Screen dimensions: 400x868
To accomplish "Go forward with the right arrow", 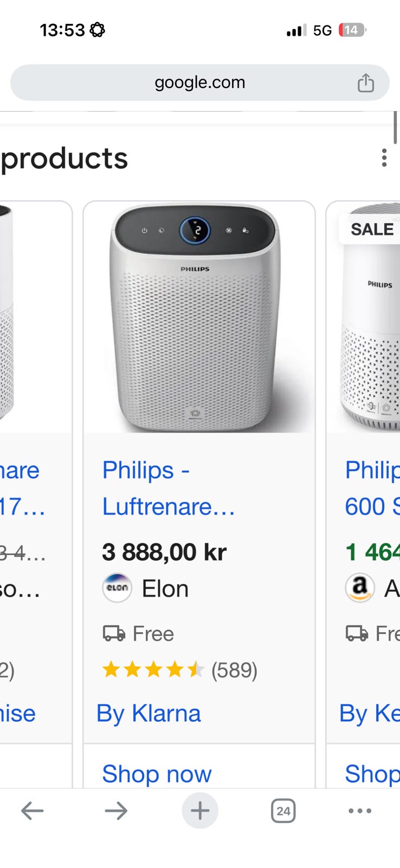I will tap(116, 811).
